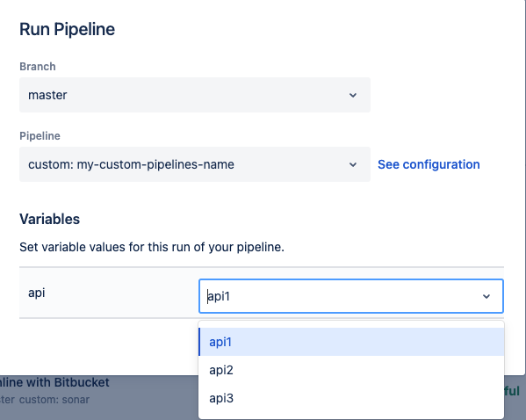The height and width of the screenshot is (420, 526).
Task: Open the Pipeline dropdown showing my-custom-pipelines-name
Action: point(195,164)
